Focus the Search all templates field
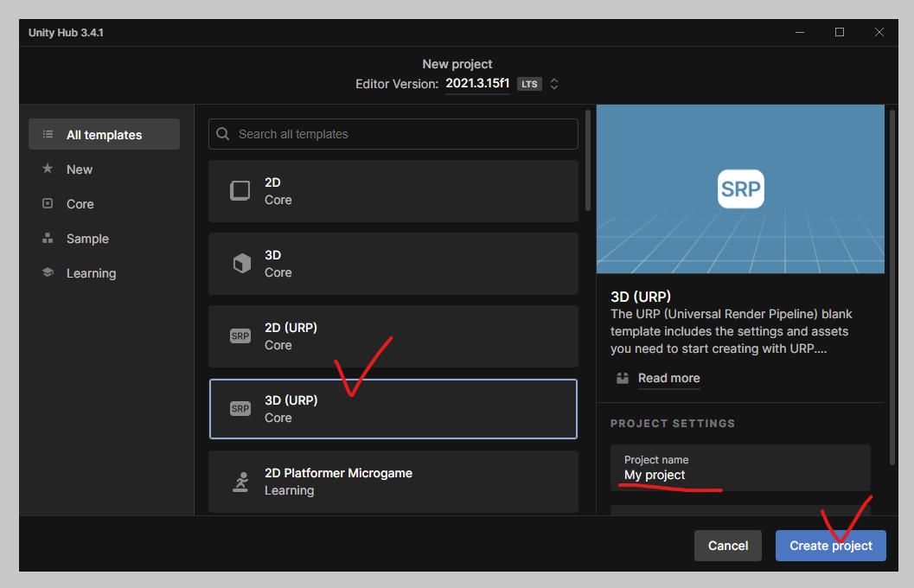Image resolution: width=914 pixels, height=588 pixels. point(393,134)
